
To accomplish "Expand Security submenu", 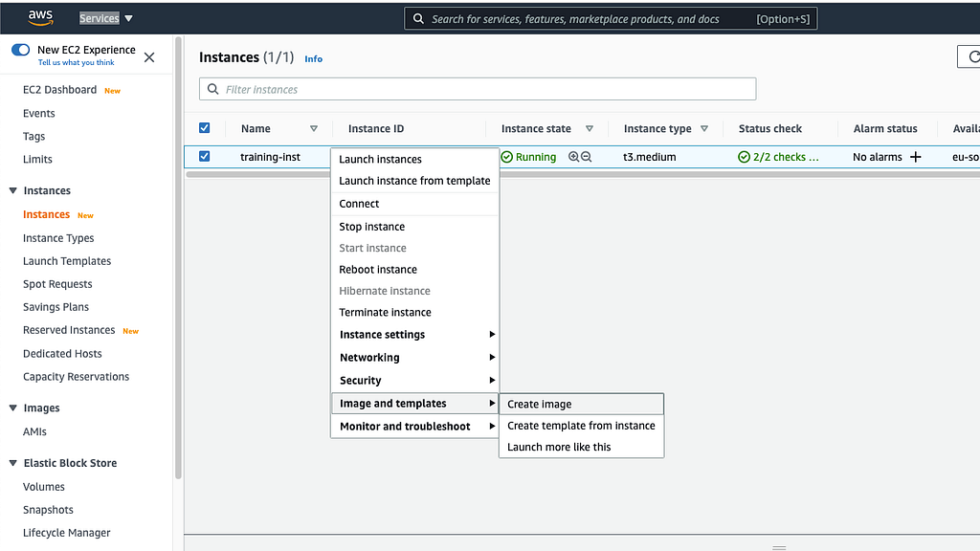I will tap(414, 381).
